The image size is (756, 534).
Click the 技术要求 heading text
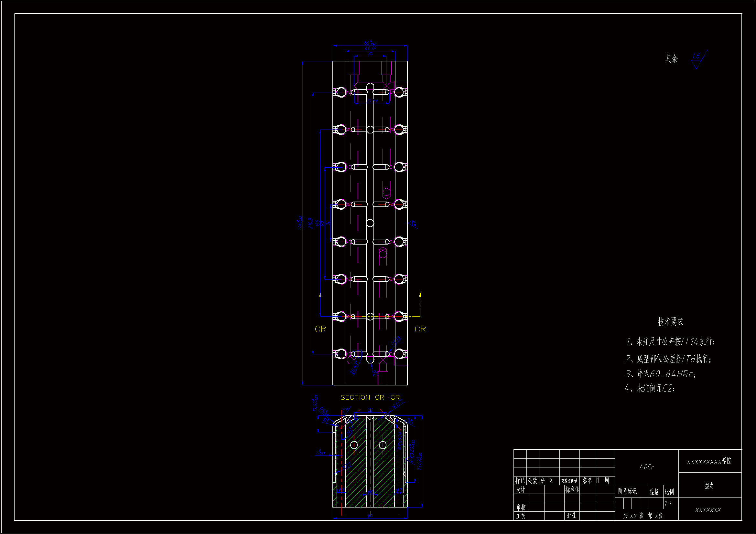tap(670, 321)
